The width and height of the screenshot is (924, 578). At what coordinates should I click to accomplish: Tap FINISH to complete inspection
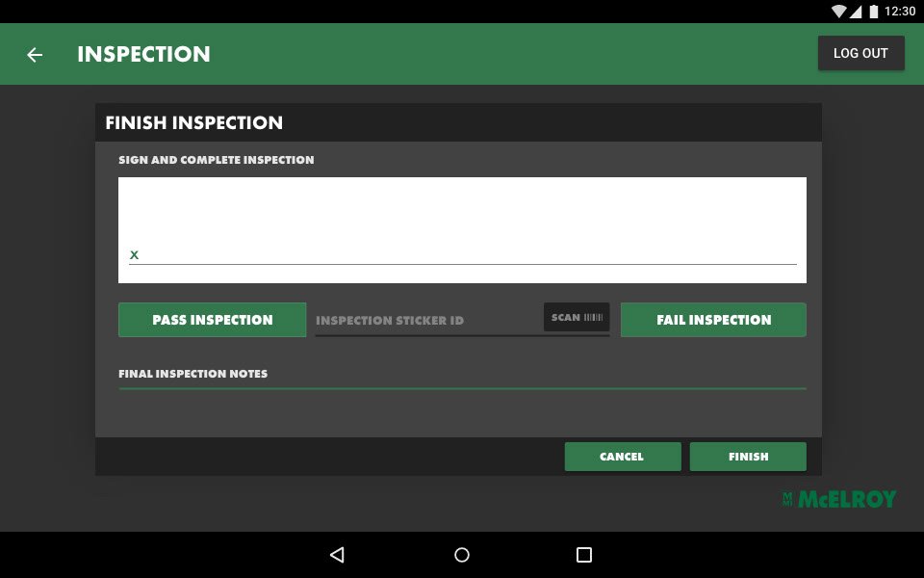click(x=748, y=457)
